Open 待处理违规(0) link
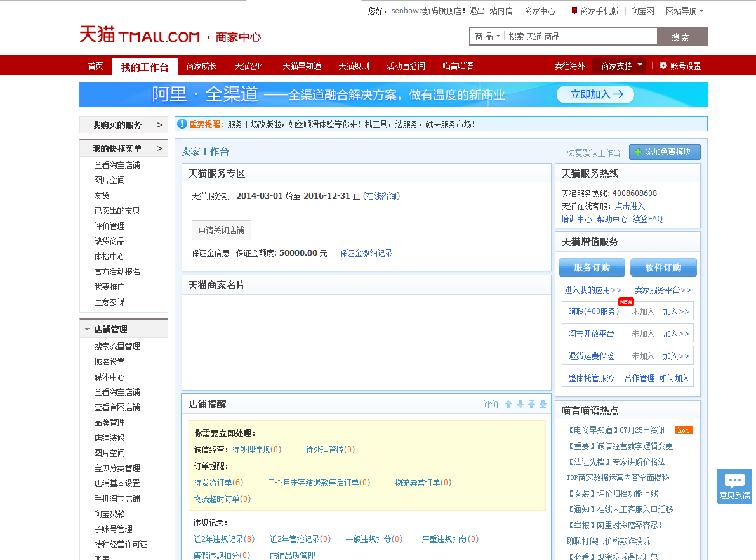This screenshot has width=756, height=560. [256, 450]
